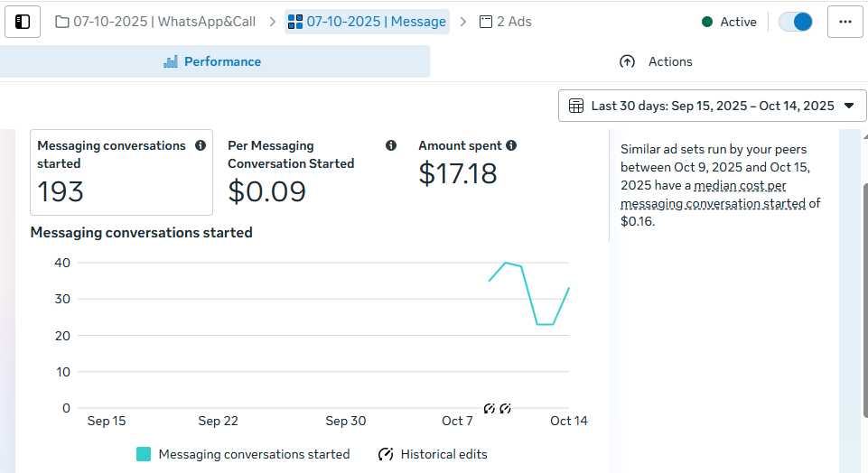Click Historical edits legend icon
This screenshot has width=868, height=473.
click(x=386, y=454)
